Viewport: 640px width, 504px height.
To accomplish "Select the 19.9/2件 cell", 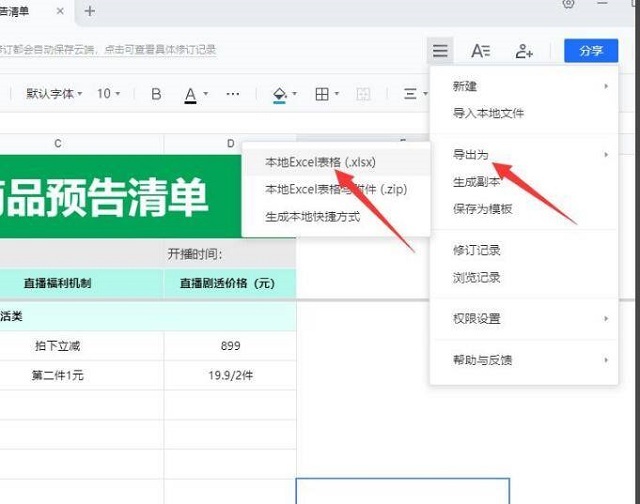I will 230,375.
